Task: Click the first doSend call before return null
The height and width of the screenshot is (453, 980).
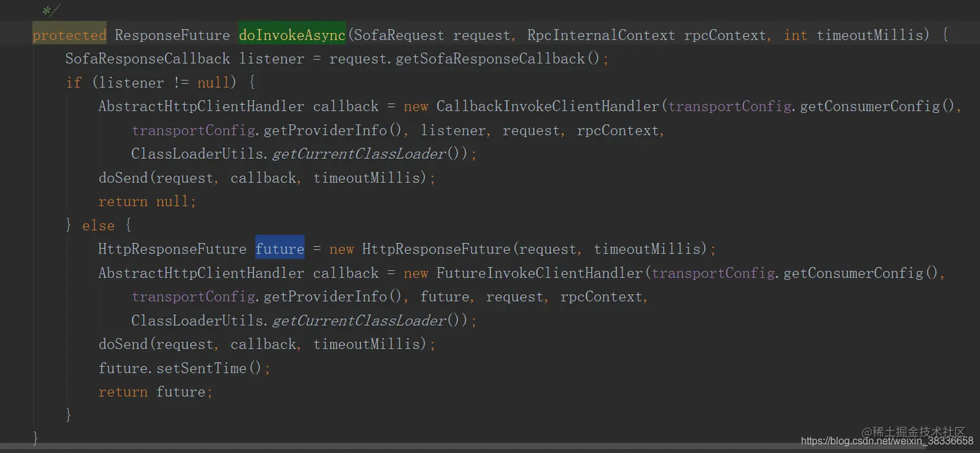Action: pyautogui.click(x=267, y=178)
